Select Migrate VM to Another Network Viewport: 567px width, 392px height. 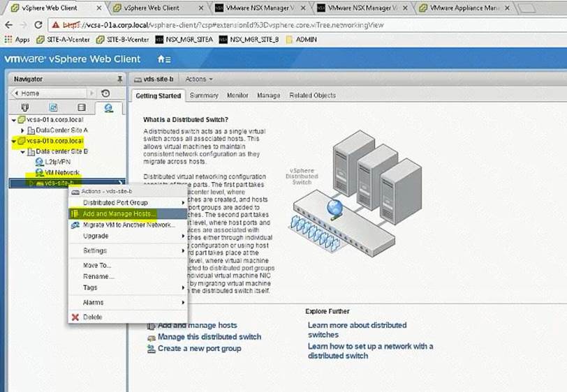[128, 225]
